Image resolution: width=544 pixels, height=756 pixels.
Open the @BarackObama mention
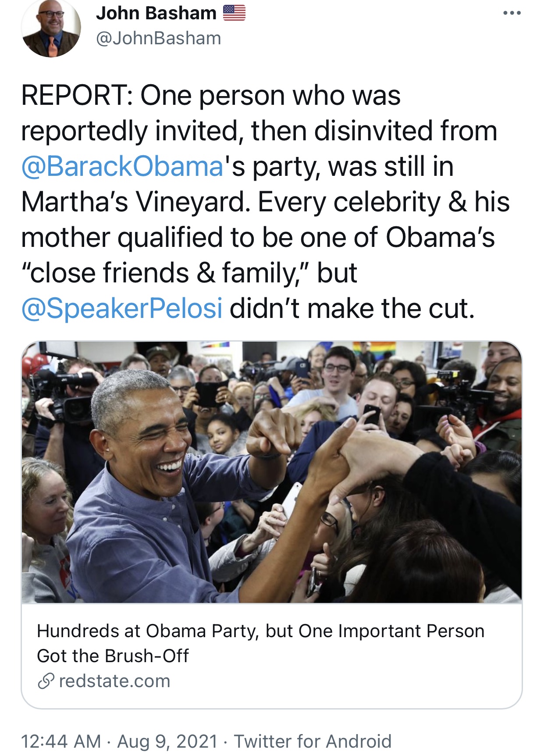pyautogui.click(x=123, y=167)
